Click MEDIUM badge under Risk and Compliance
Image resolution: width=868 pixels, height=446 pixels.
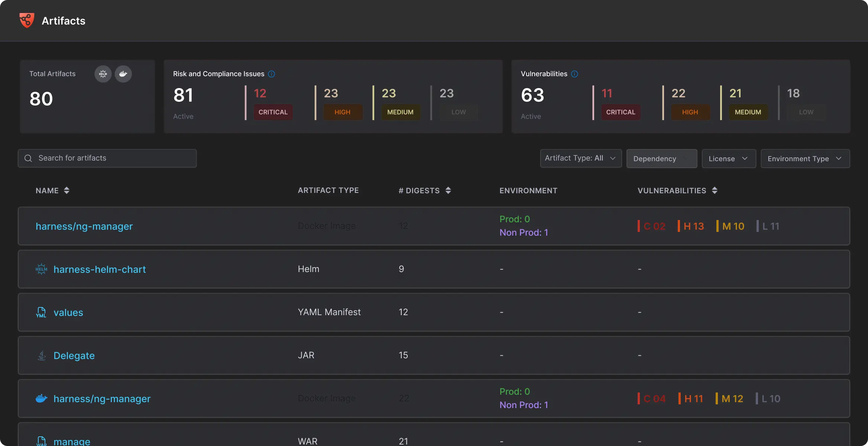pyautogui.click(x=401, y=112)
